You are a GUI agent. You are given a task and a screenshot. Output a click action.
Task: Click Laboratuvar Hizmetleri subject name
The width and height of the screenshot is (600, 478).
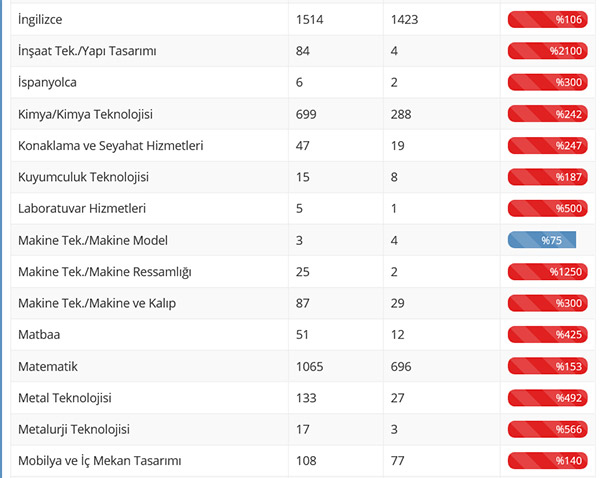82,208
